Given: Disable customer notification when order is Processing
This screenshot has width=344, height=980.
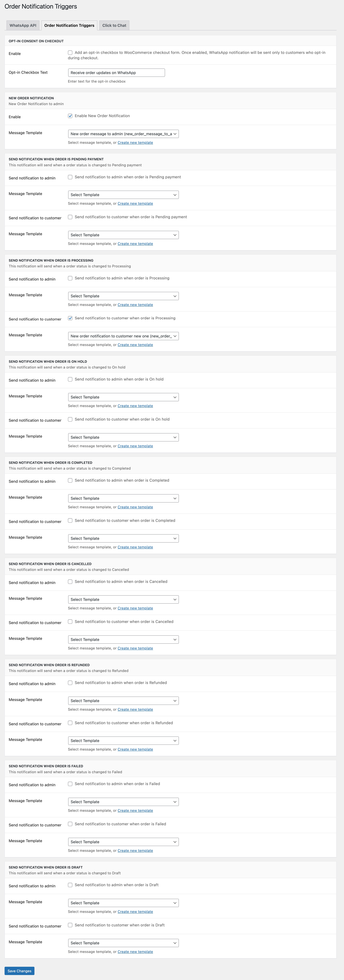Looking at the screenshot, I should point(70,318).
